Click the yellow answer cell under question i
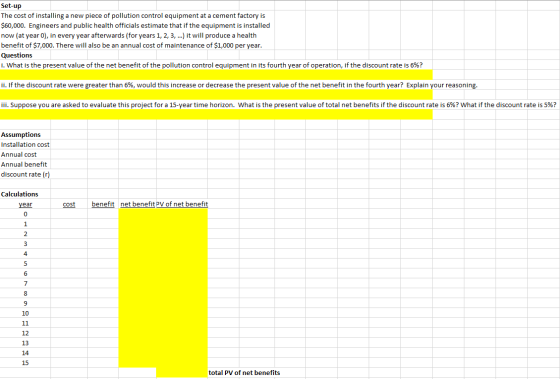The height and width of the screenshot is (379, 560). click(216, 75)
